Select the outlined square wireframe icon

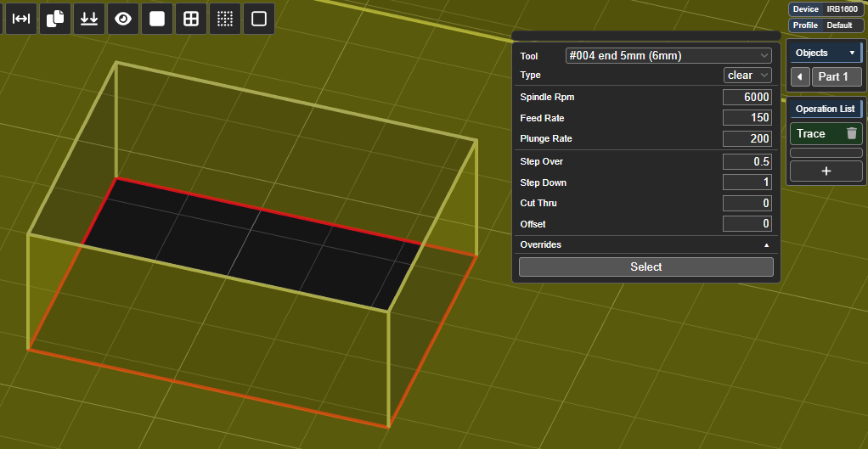pyautogui.click(x=259, y=19)
